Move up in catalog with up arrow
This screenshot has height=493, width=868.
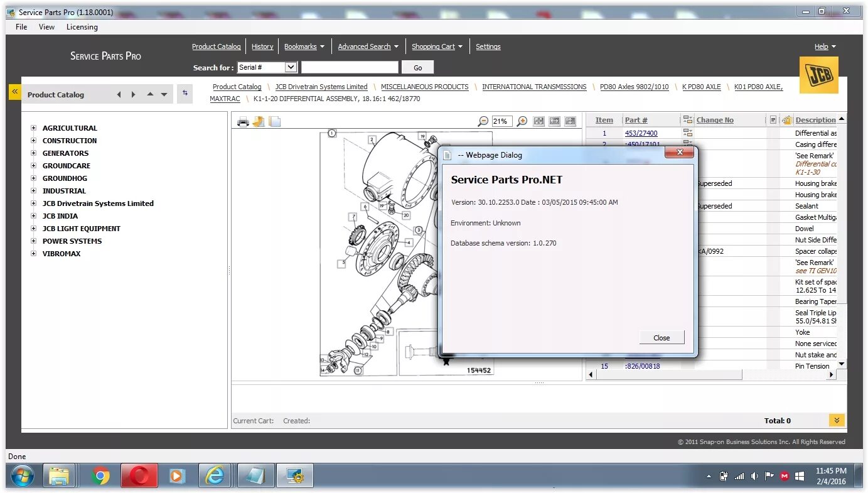(x=150, y=95)
